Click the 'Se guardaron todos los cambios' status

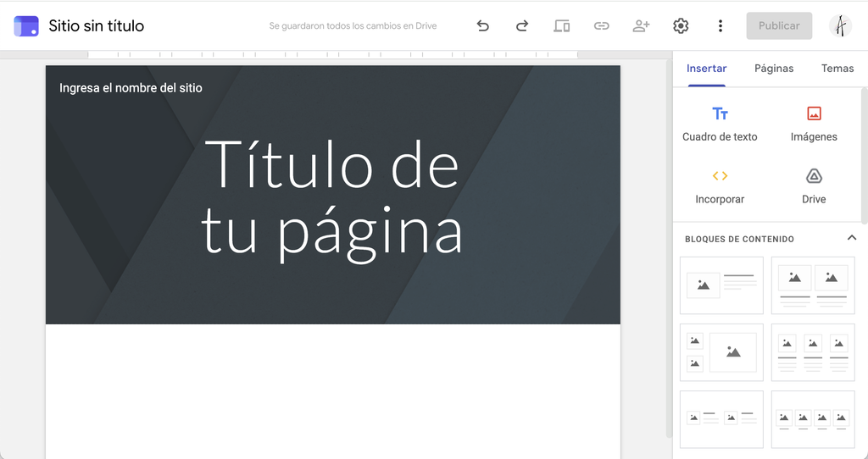(x=353, y=26)
